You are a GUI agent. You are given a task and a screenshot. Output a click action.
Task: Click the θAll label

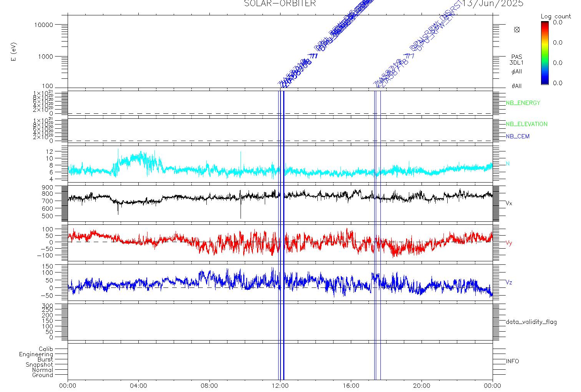(x=517, y=86)
